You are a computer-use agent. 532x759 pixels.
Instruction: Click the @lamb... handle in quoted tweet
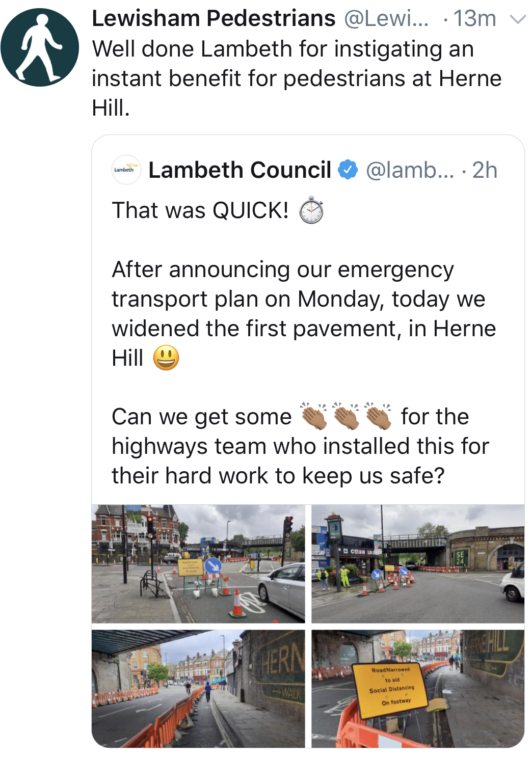(x=409, y=170)
